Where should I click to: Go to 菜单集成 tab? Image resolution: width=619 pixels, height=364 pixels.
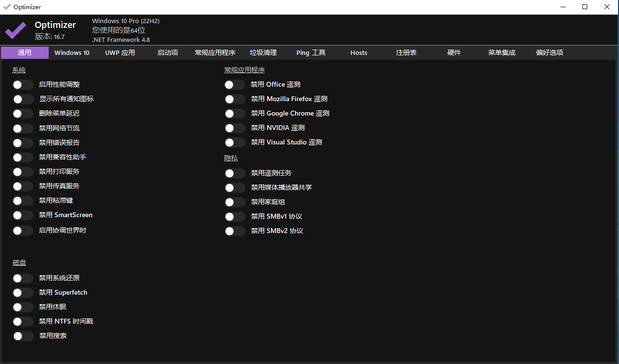[502, 53]
